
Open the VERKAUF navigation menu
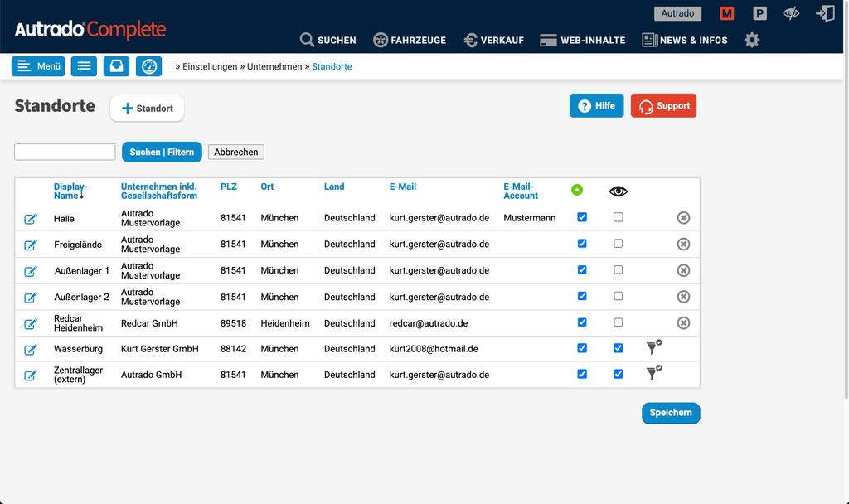coord(494,40)
